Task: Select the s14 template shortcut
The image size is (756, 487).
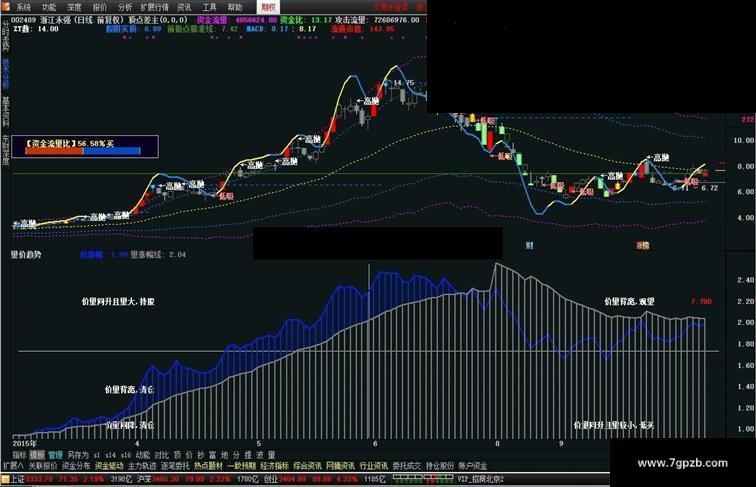Action: tap(110, 455)
